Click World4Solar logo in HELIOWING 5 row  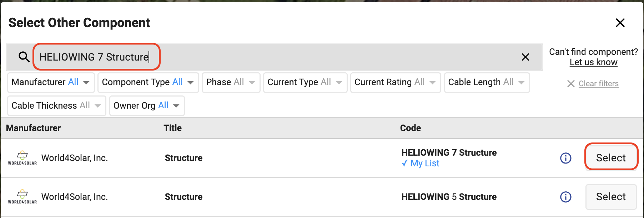[x=22, y=197]
